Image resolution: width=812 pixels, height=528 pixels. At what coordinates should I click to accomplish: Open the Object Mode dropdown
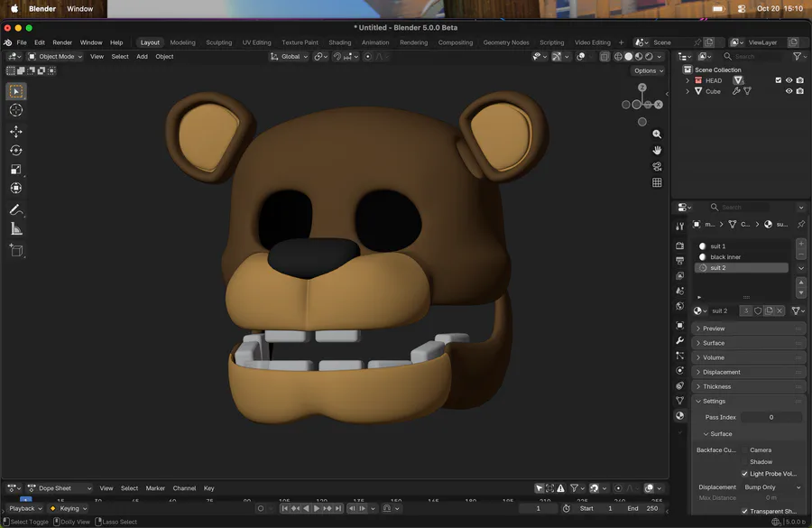(54, 57)
